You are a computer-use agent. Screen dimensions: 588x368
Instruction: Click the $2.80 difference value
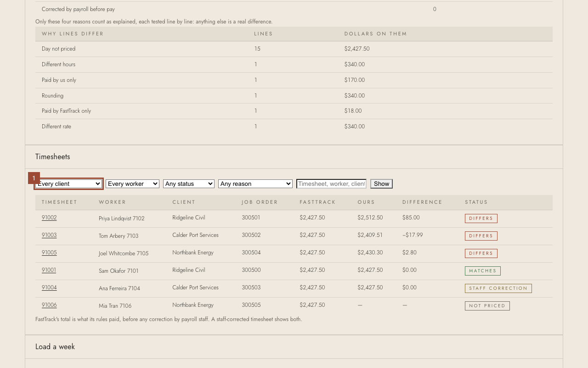409,253
